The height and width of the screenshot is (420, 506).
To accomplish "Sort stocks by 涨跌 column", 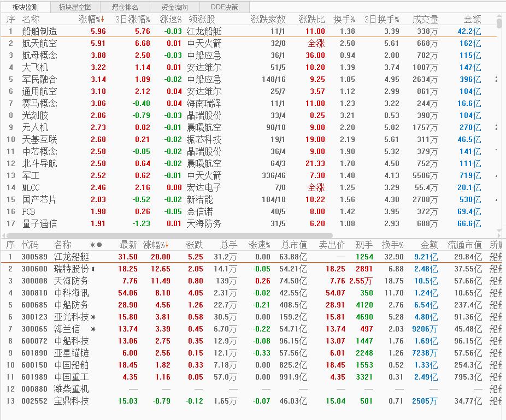I will 195,245.
